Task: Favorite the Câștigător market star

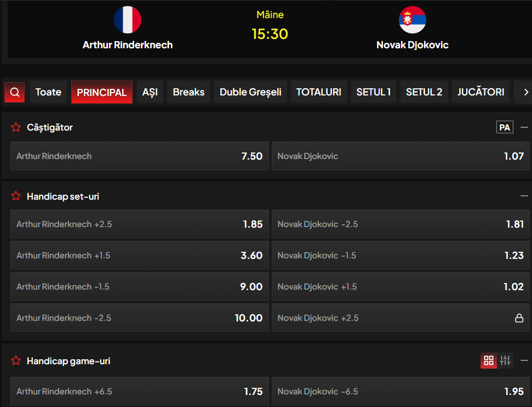Action: [x=16, y=127]
